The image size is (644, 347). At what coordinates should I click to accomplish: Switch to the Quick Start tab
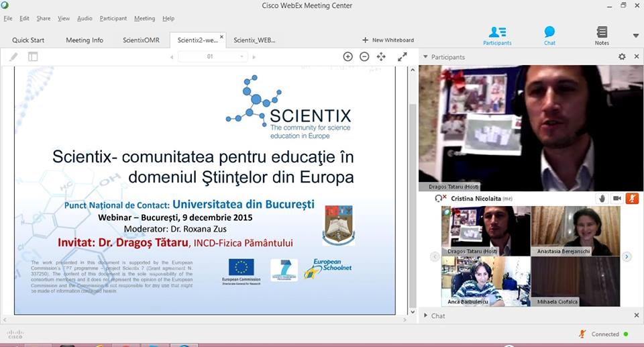[28, 40]
